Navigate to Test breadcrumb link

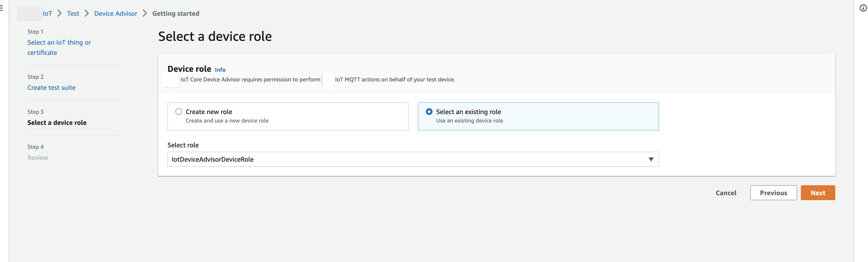[x=73, y=13]
